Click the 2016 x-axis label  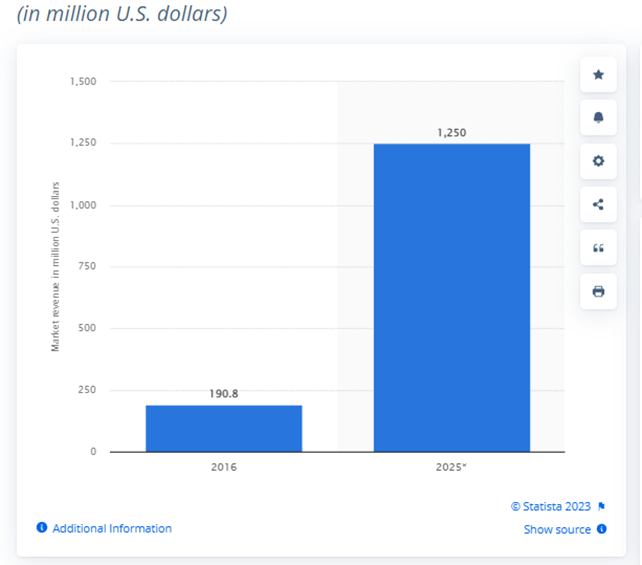click(224, 467)
